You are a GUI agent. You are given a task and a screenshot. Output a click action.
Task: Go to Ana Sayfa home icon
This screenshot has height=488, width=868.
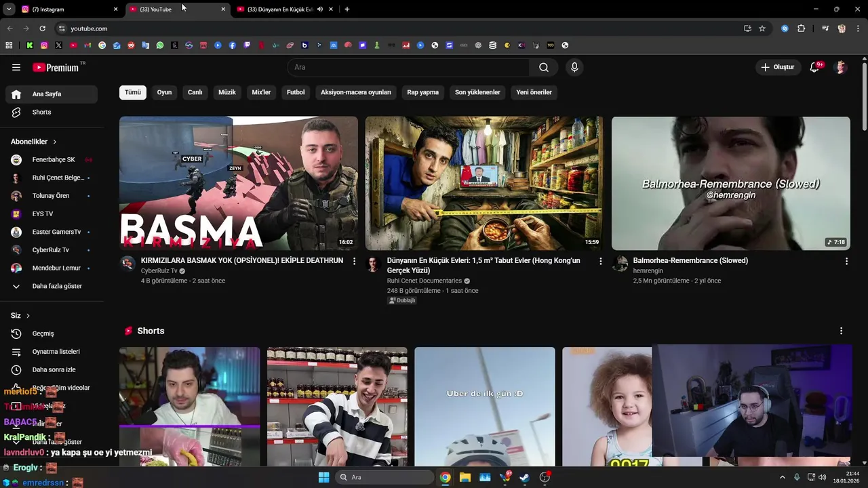16,94
